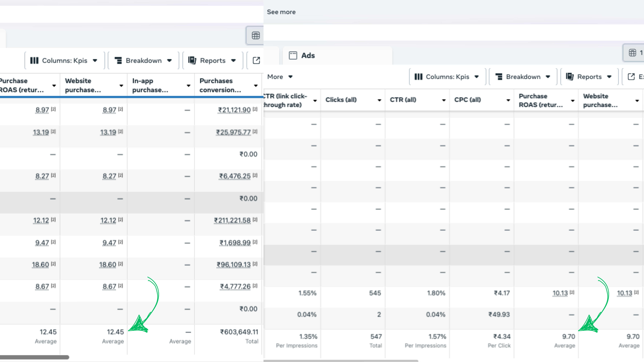
Task: Click the Columns bars icon in right panel
Action: 418,77
